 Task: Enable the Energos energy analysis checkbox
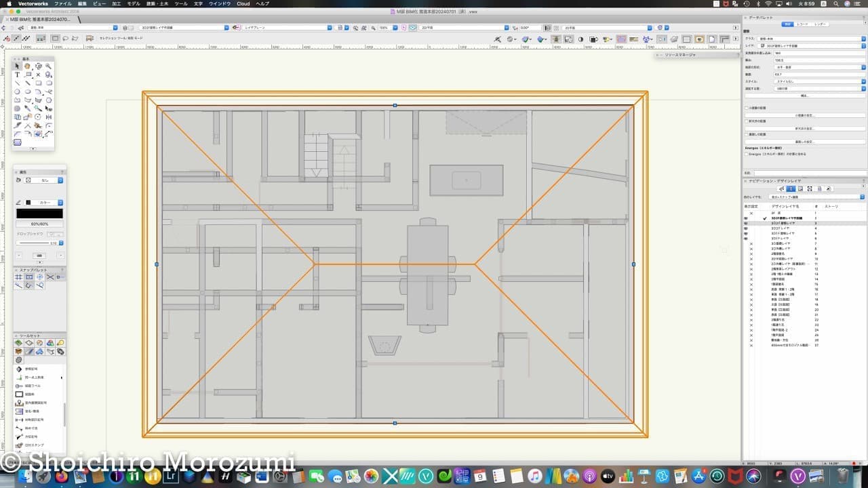click(747, 155)
